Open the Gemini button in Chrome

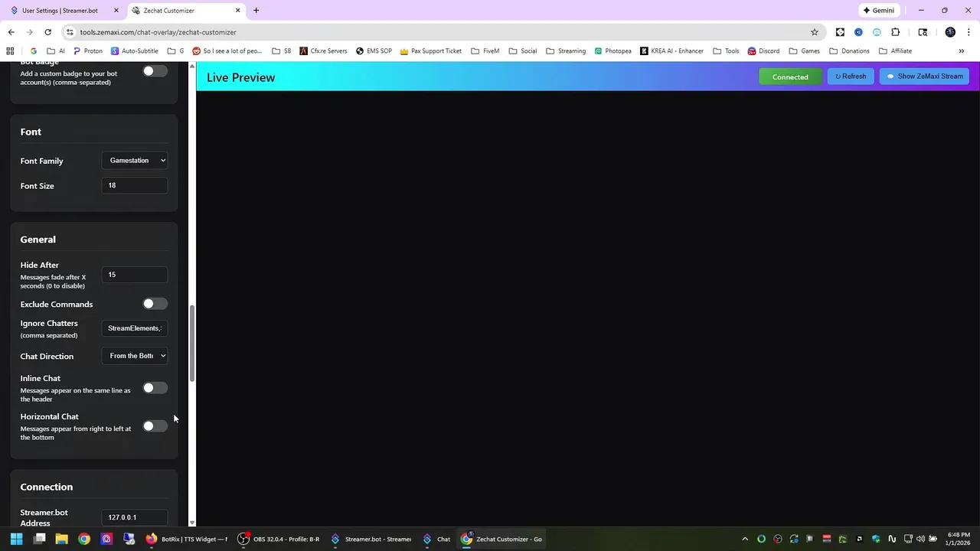878,11
